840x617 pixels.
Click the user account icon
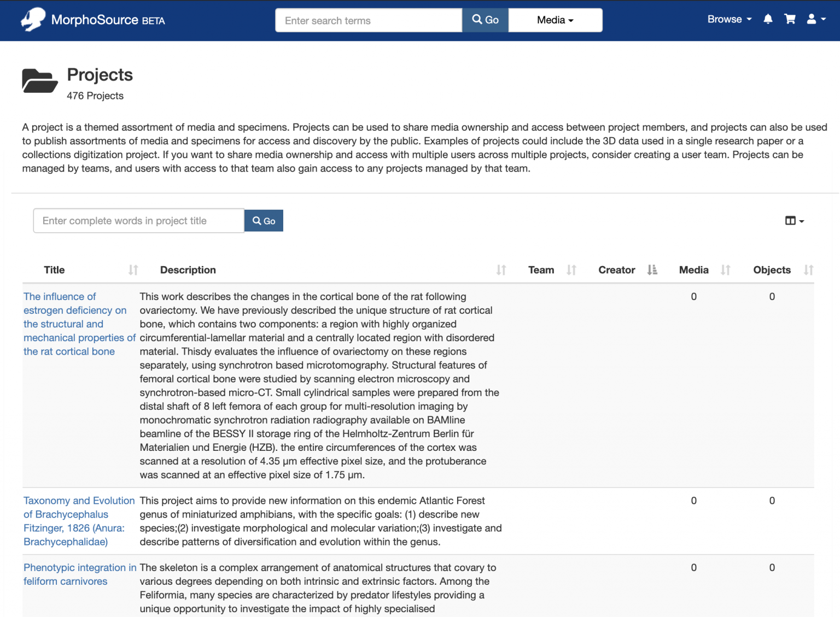(x=812, y=19)
